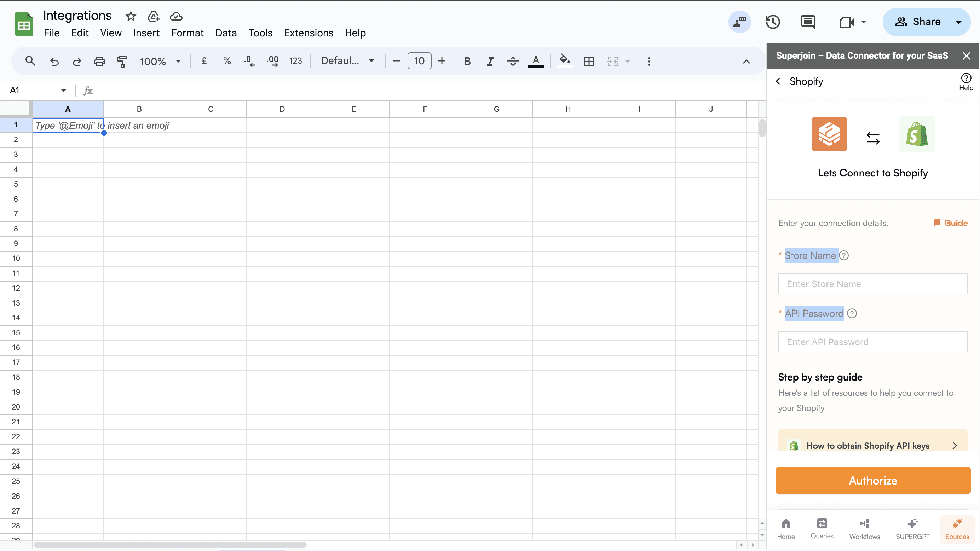Open the Sources panel
The image size is (980, 551).
tap(957, 528)
